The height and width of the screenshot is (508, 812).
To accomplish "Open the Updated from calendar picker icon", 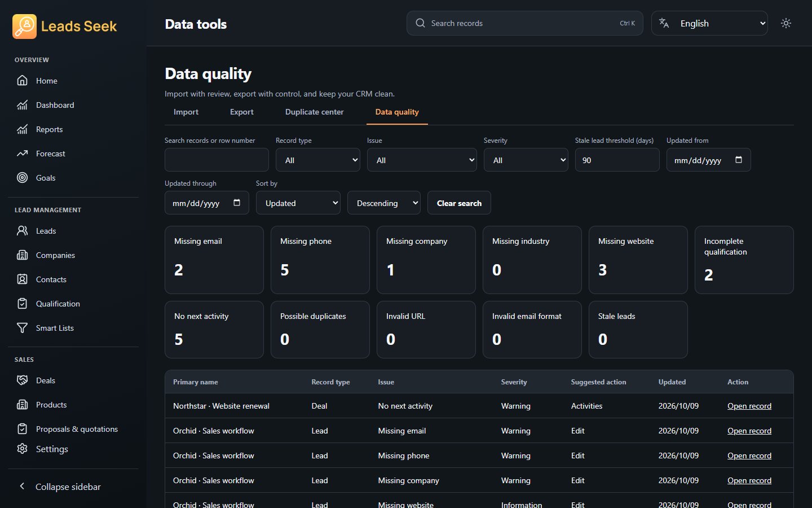I will tap(739, 160).
